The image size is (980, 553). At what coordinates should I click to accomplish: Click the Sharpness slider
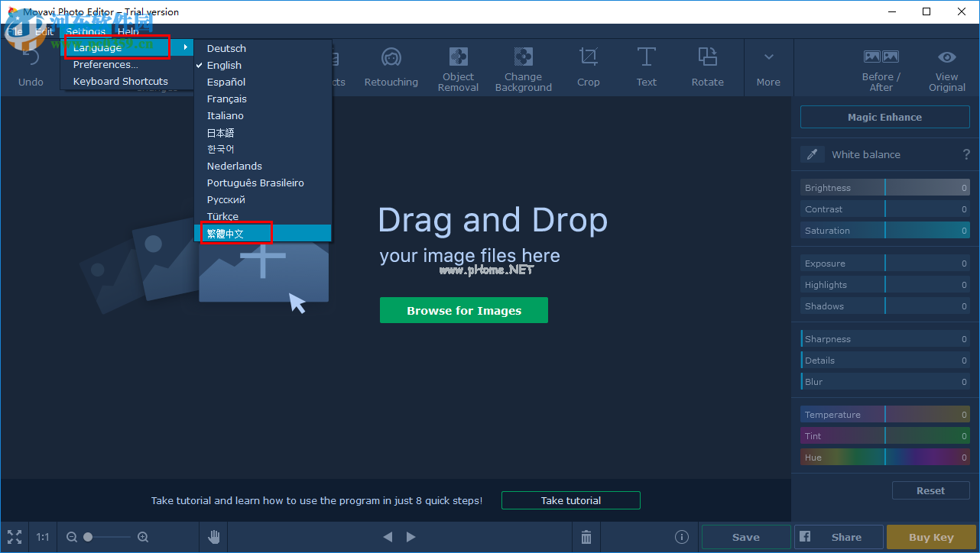[885, 338]
